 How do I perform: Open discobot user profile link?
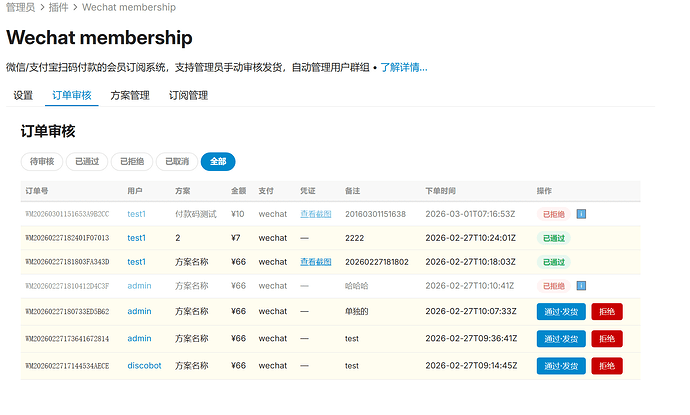pos(144,366)
